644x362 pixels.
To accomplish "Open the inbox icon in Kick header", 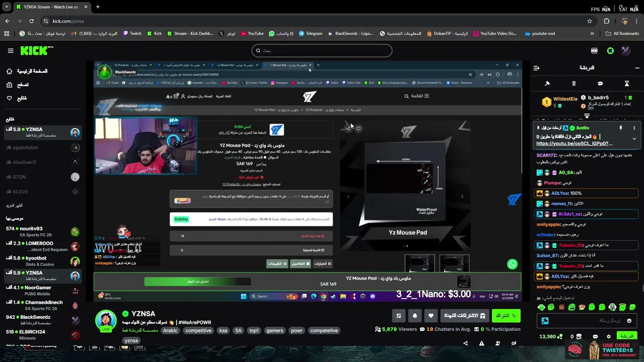I will tap(594, 50).
